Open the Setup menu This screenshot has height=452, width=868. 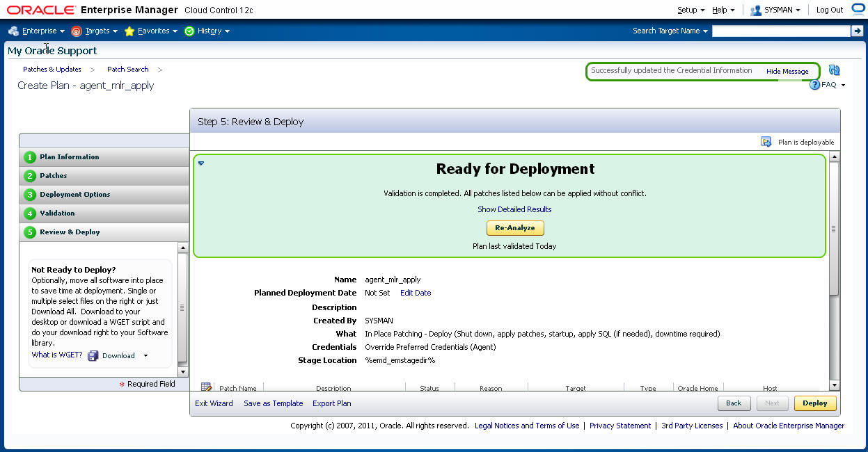(691, 10)
